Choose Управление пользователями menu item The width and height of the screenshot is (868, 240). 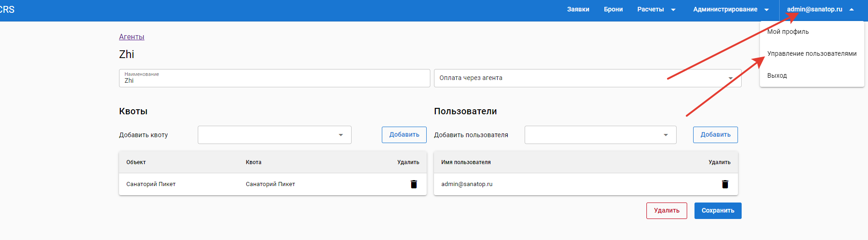(x=812, y=53)
